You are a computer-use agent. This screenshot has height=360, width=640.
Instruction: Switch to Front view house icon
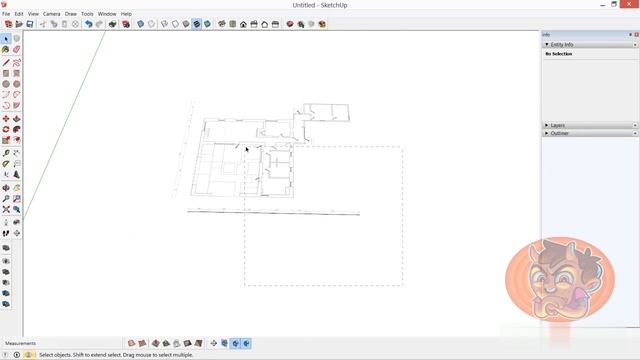pos(243,24)
